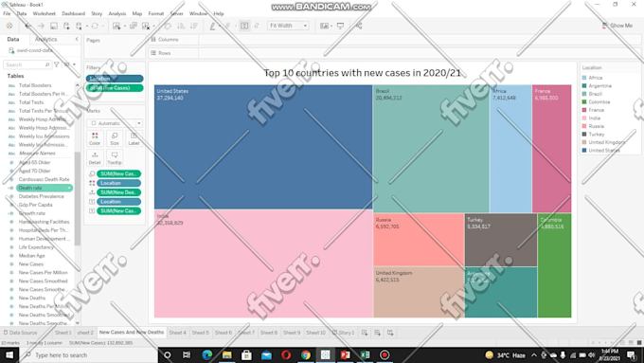
Task: Click the Swap rows and columns icon
Action: [168, 26]
